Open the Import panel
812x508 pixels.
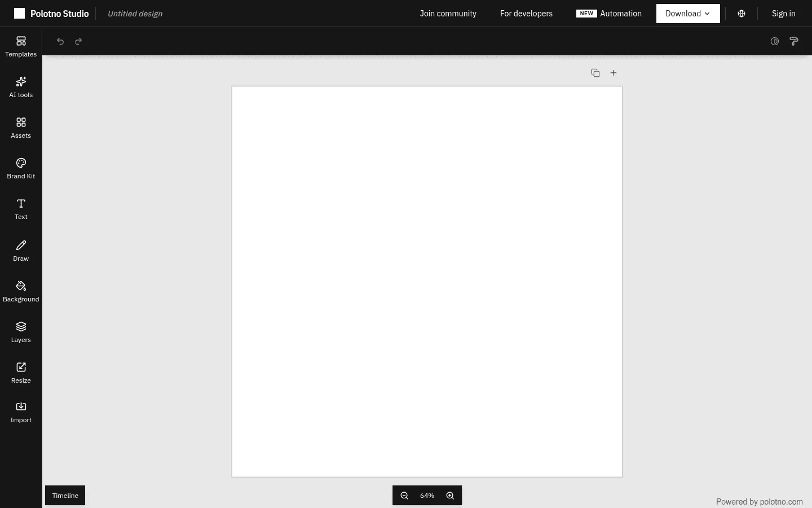21,413
